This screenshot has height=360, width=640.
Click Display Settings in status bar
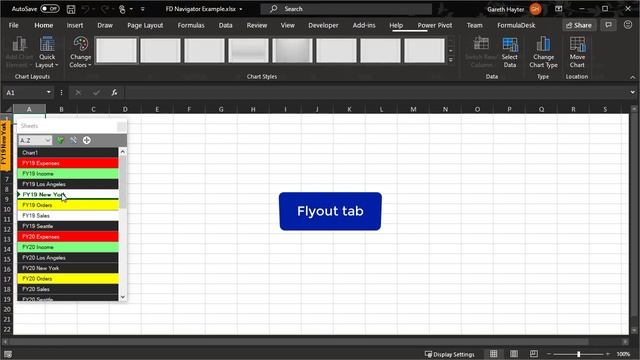coord(450,354)
